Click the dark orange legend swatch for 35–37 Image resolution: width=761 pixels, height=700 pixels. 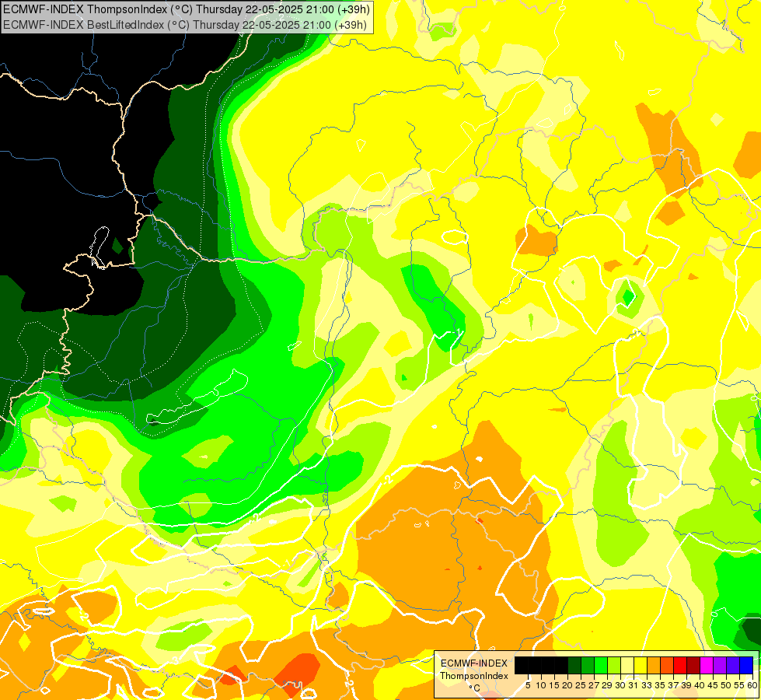[666, 665]
